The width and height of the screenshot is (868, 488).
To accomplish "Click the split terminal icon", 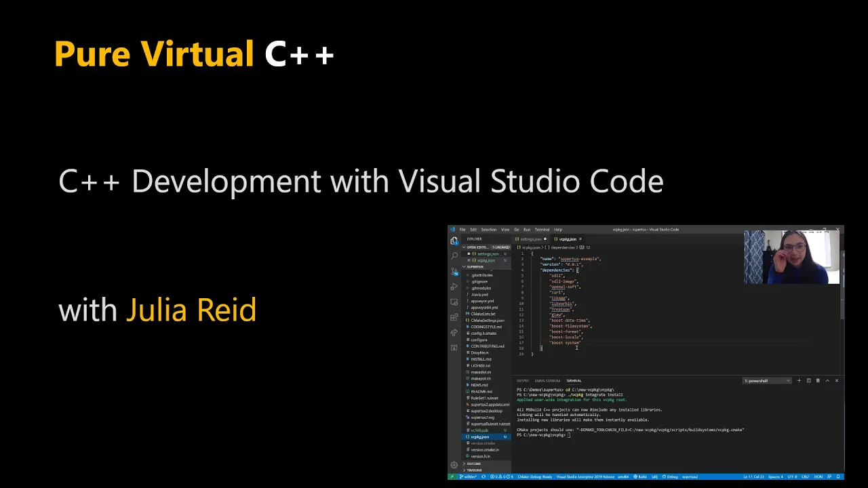I will (808, 381).
